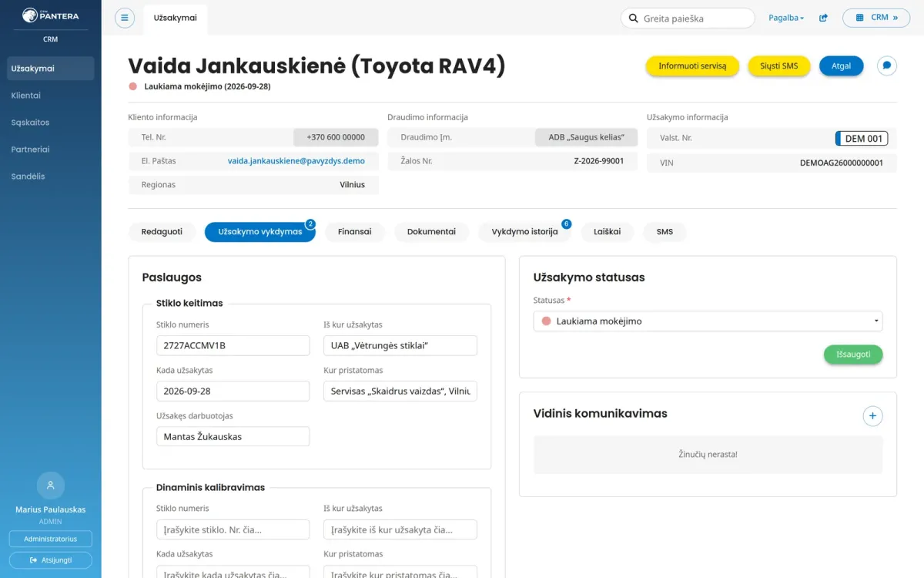Click the Siųsti SMS button
924x578 pixels.
click(x=779, y=66)
